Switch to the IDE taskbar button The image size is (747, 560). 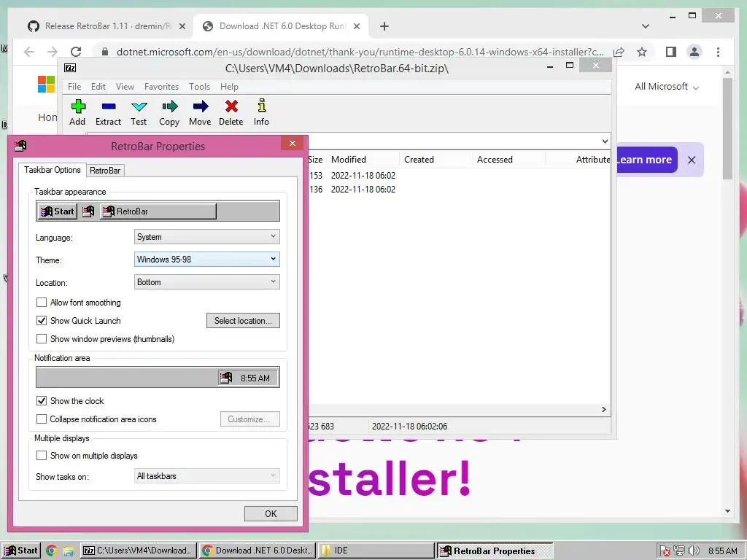(x=376, y=551)
